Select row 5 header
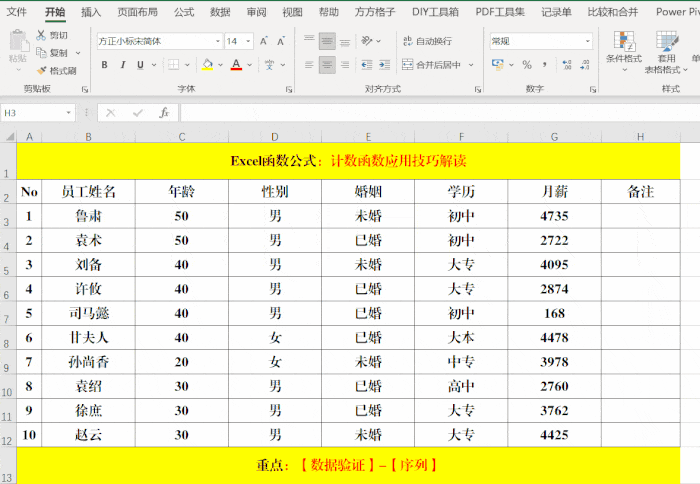 click(8, 265)
